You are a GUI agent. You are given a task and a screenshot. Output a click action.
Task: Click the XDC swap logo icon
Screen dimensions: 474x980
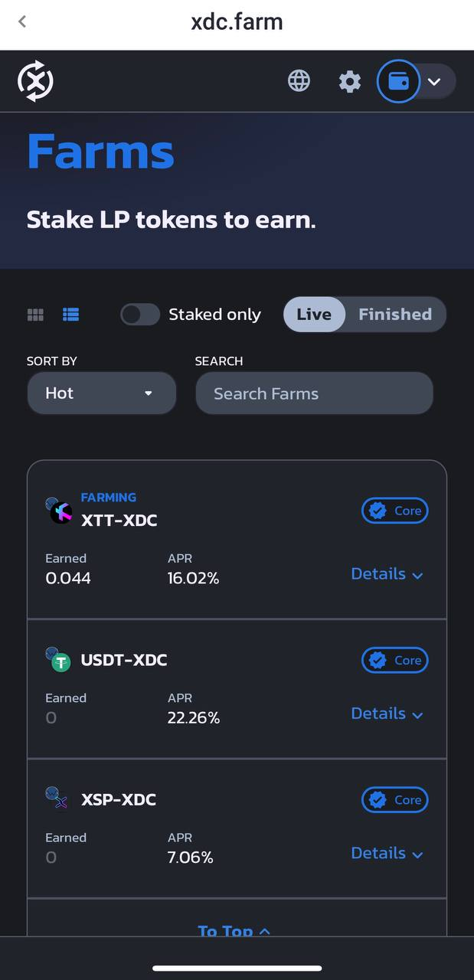tap(35, 81)
